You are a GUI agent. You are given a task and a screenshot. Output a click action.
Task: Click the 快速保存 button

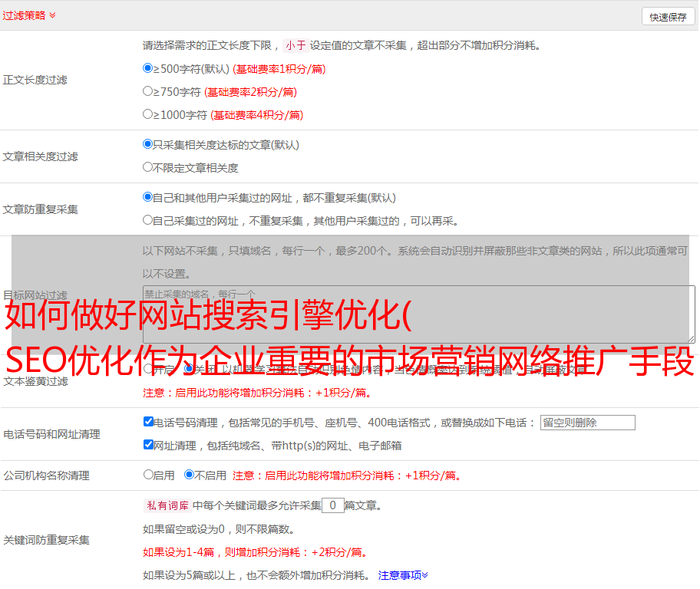(x=668, y=17)
